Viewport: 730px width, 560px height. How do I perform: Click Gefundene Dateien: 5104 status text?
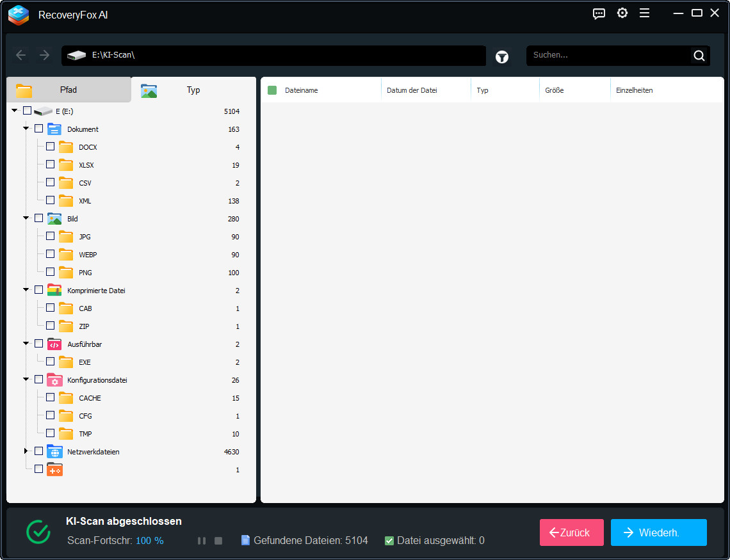tap(311, 540)
